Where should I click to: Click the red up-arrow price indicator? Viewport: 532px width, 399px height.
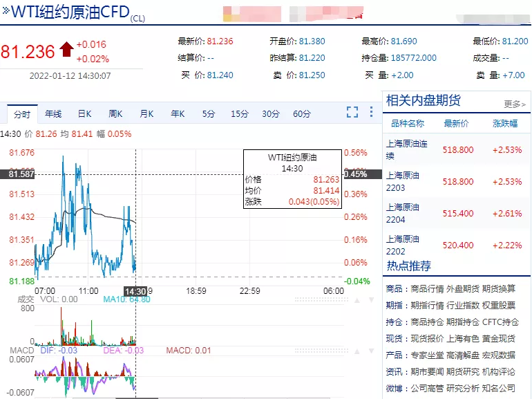pos(66,49)
